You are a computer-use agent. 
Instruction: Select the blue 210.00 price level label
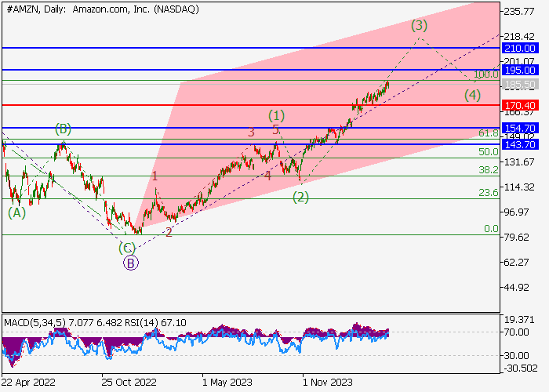pos(520,49)
